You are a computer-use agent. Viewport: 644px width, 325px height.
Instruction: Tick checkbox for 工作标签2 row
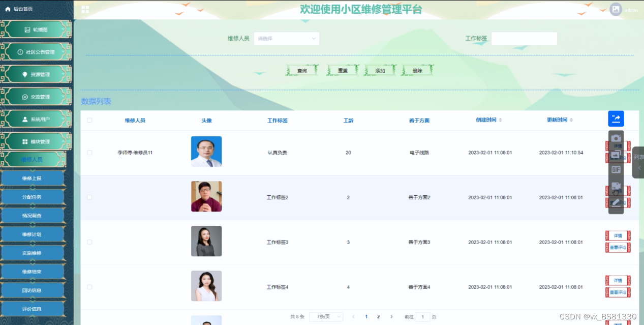pos(89,197)
